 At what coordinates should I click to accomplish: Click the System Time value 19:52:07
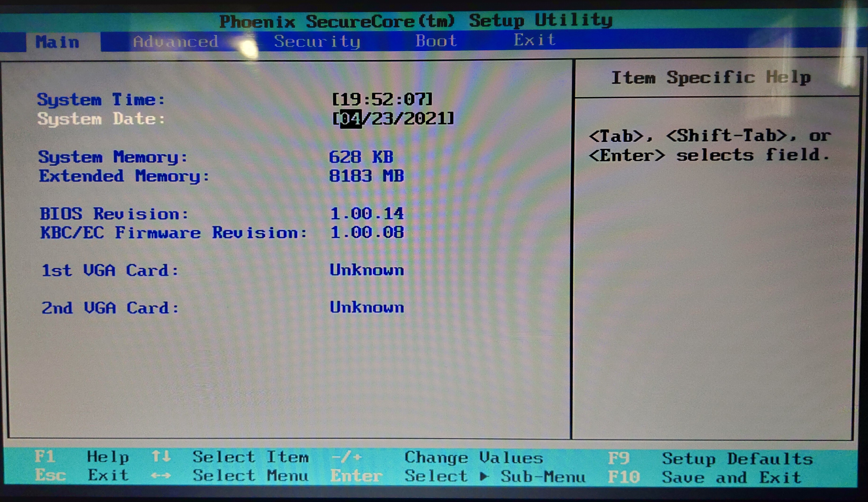click(382, 100)
